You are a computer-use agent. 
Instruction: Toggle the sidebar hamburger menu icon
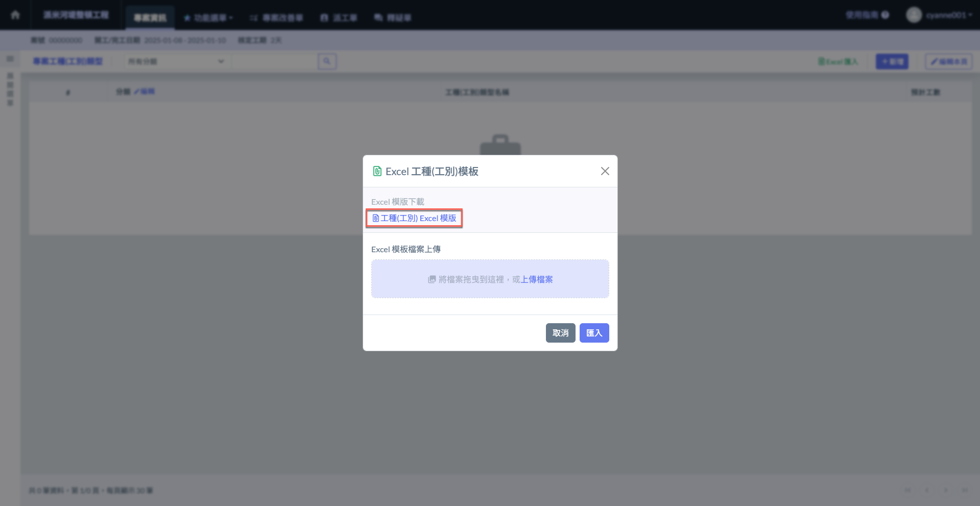click(x=10, y=59)
